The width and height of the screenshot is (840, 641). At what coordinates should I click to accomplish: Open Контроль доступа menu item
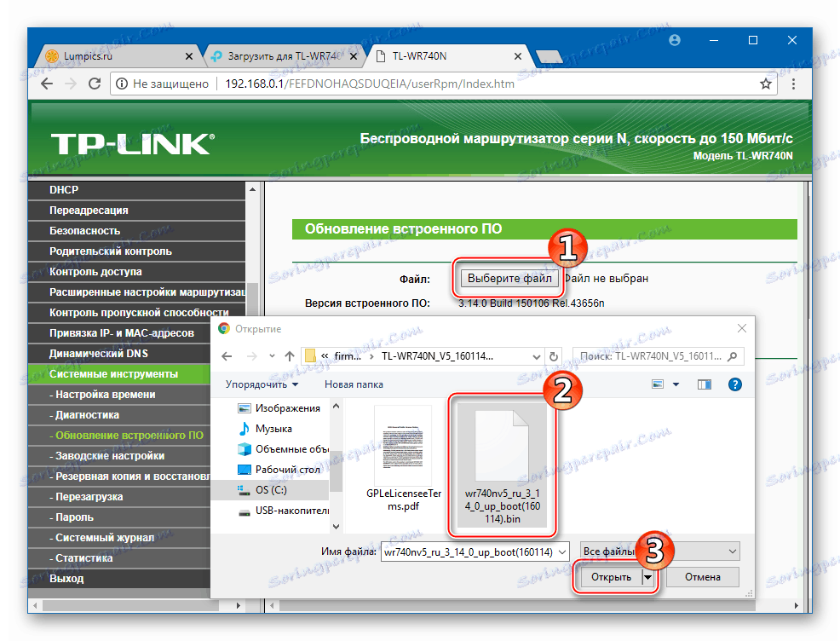point(136,272)
